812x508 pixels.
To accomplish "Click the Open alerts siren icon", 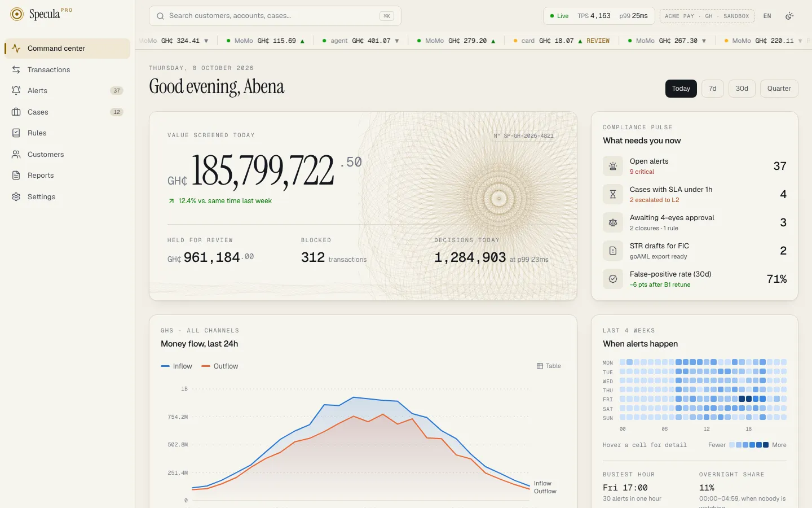I will [x=613, y=166].
